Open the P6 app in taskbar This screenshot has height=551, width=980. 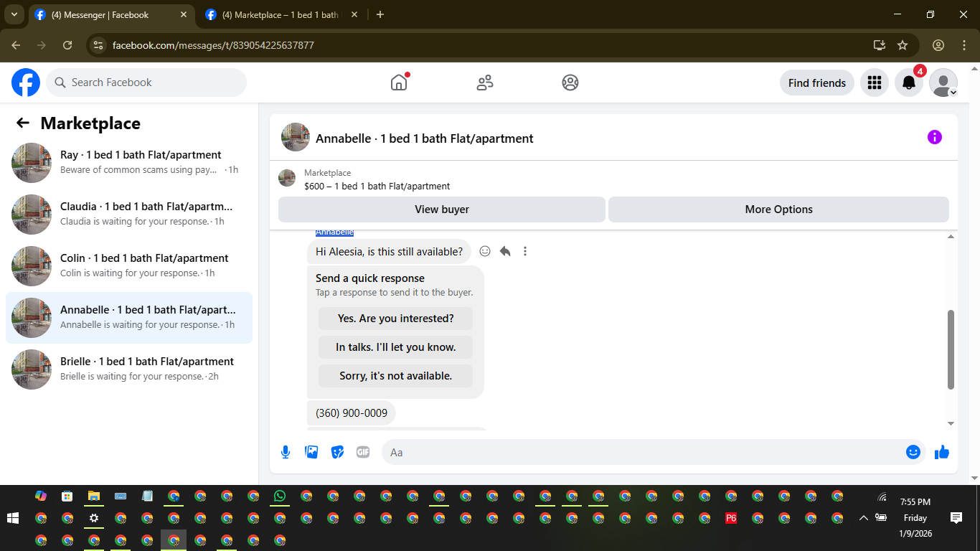click(x=731, y=518)
